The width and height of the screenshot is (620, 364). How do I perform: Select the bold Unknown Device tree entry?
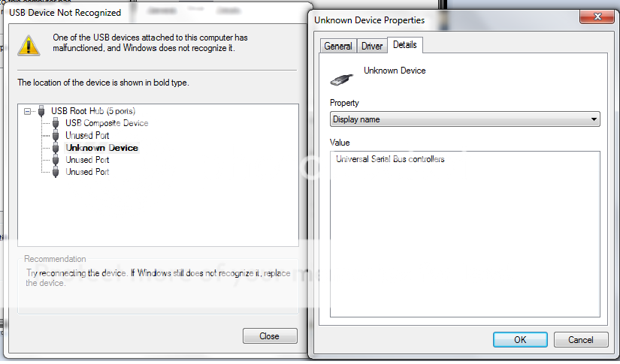pos(102,148)
